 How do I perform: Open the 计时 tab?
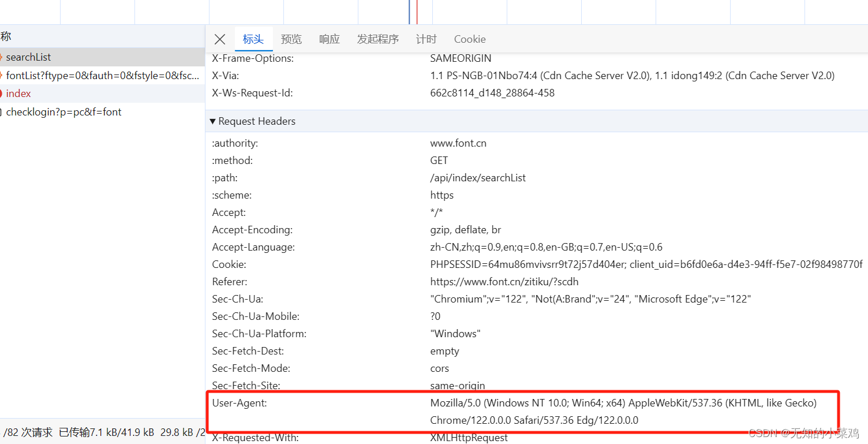click(426, 39)
